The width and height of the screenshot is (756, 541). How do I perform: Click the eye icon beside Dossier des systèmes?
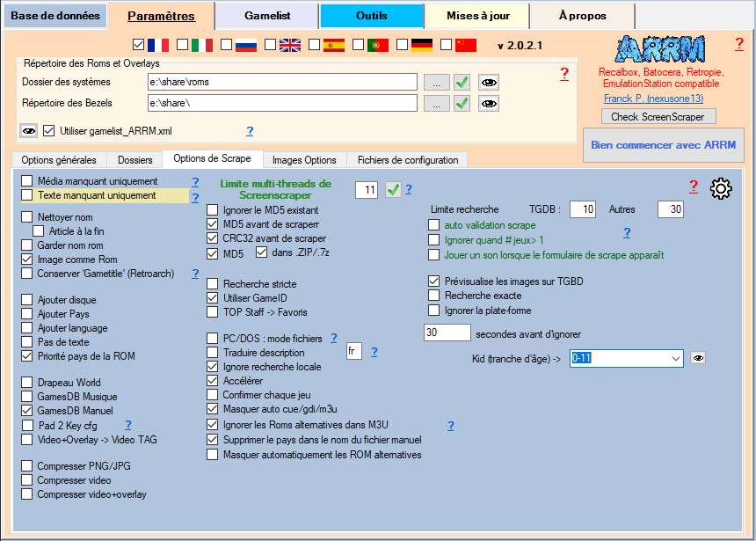click(x=488, y=82)
